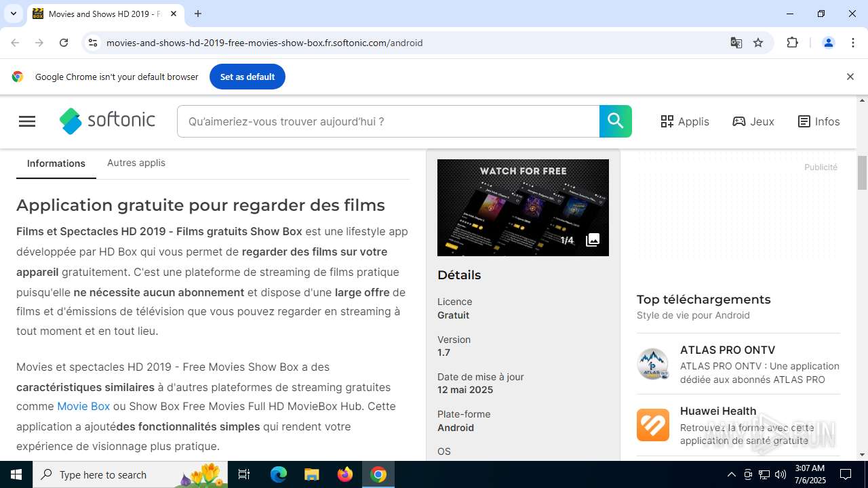Click the Chrome taskbar icon
Viewport: 868px width, 488px height.
pyautogui.click(x=378, y=474)
